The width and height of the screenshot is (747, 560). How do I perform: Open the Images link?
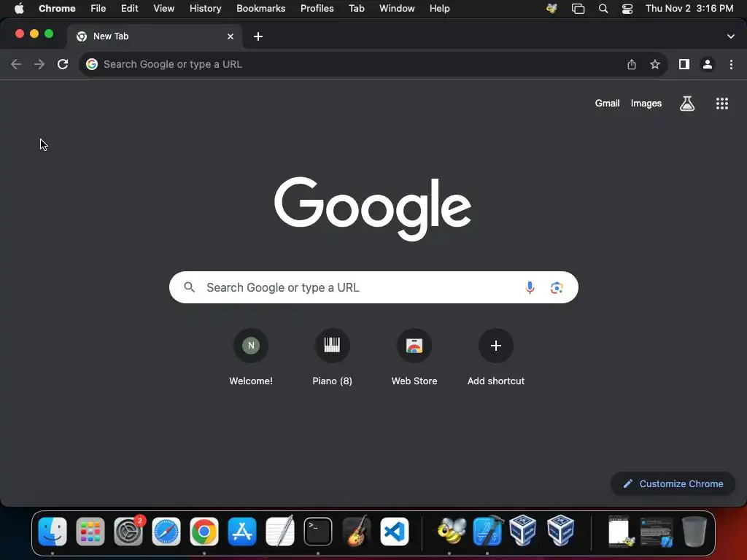(646, 104)
